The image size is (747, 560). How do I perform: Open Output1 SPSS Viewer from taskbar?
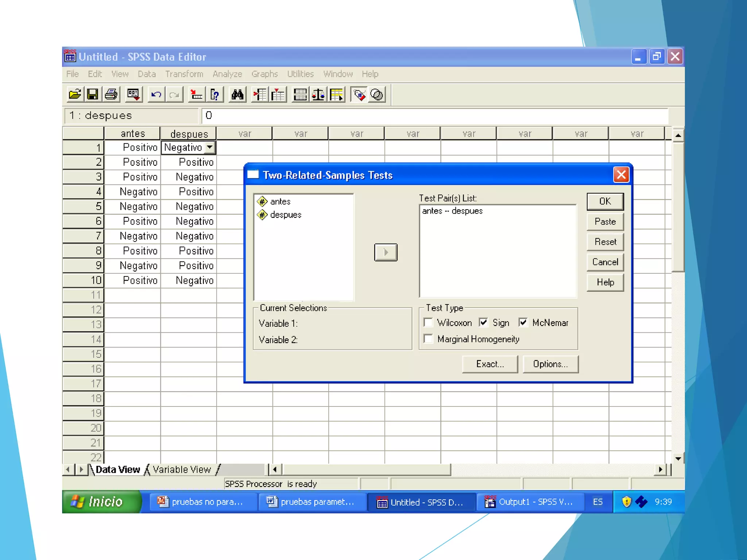tap(529, 502)
